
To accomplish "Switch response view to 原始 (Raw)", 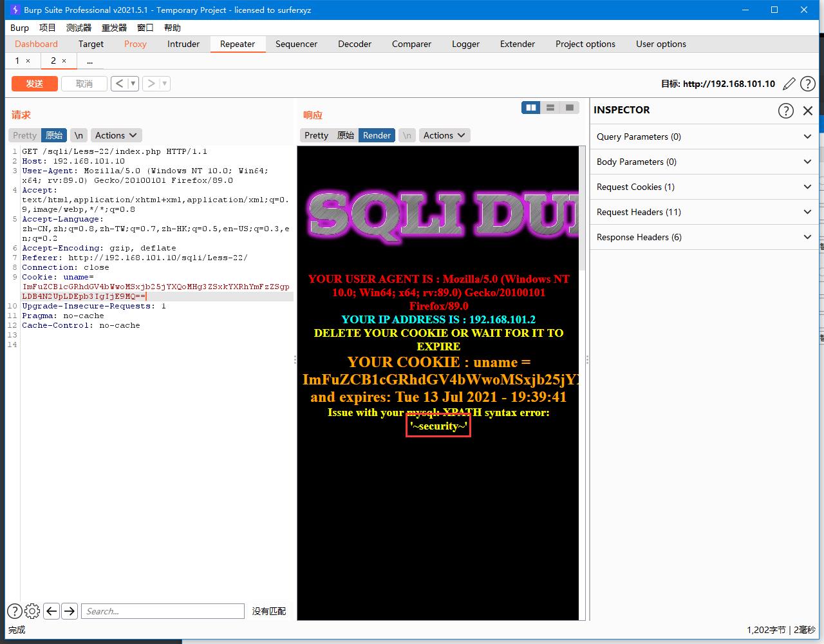I will point(346,135).
